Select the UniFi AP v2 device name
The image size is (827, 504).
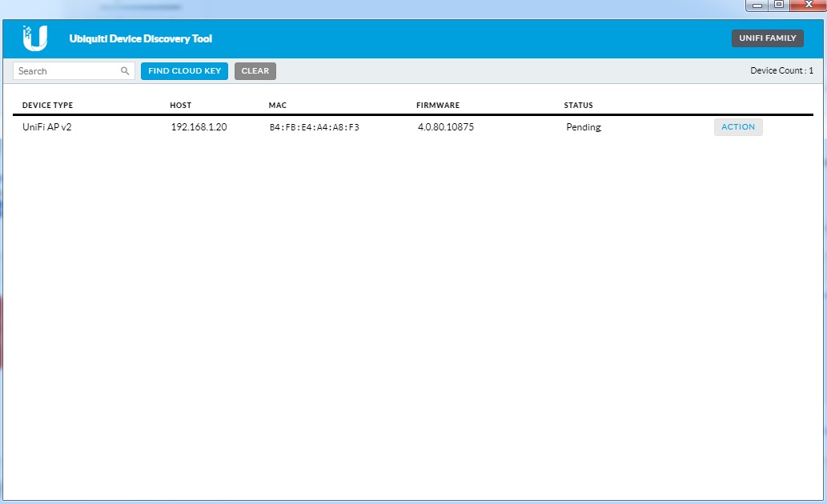point(47,127)
